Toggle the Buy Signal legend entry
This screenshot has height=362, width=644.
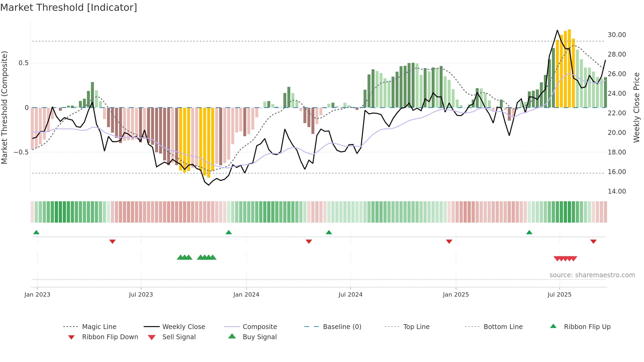pos(252,337)
